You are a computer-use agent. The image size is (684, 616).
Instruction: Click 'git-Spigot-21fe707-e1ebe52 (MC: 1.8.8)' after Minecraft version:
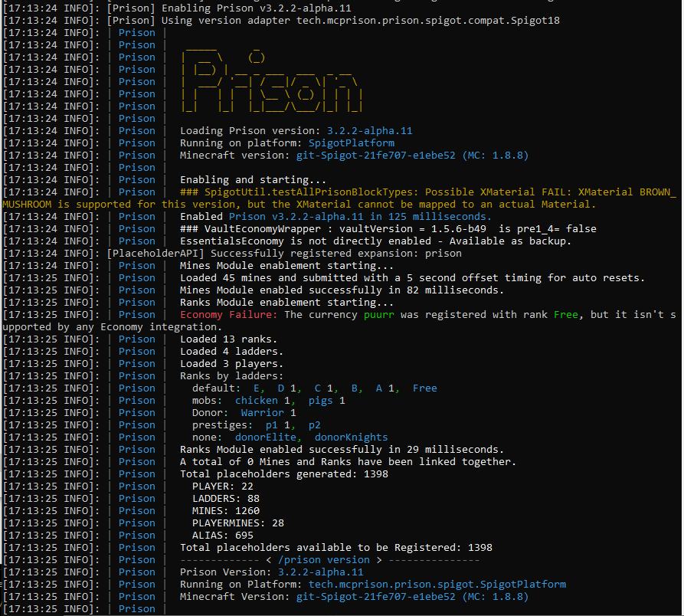tap(412, 156)
